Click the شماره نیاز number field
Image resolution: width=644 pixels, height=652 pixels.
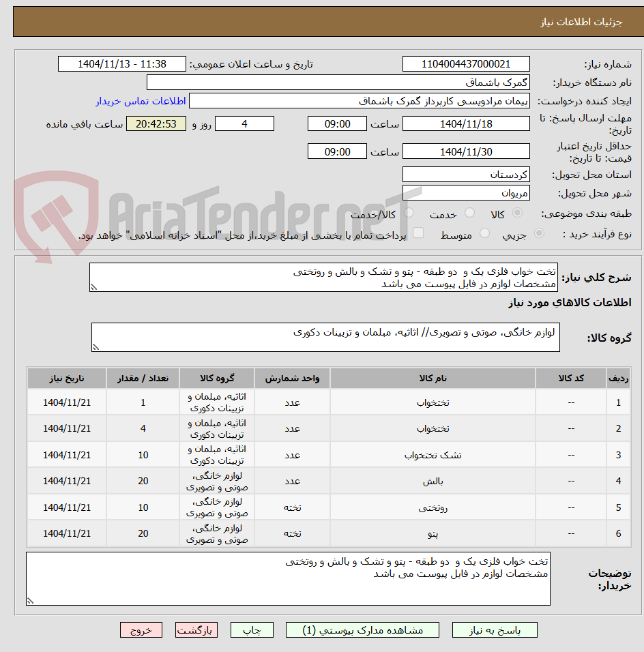click(x=466, y=64)
